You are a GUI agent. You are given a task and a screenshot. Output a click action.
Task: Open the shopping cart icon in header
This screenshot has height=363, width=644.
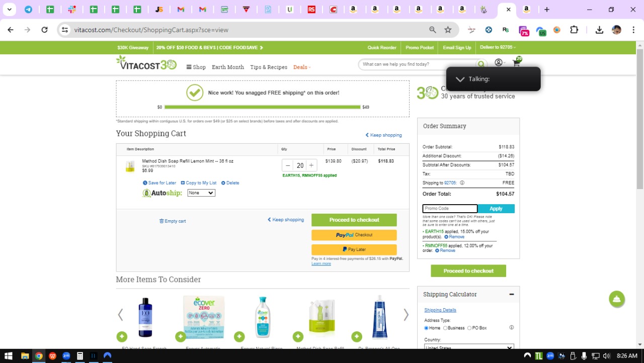click(x=517, y=63)
